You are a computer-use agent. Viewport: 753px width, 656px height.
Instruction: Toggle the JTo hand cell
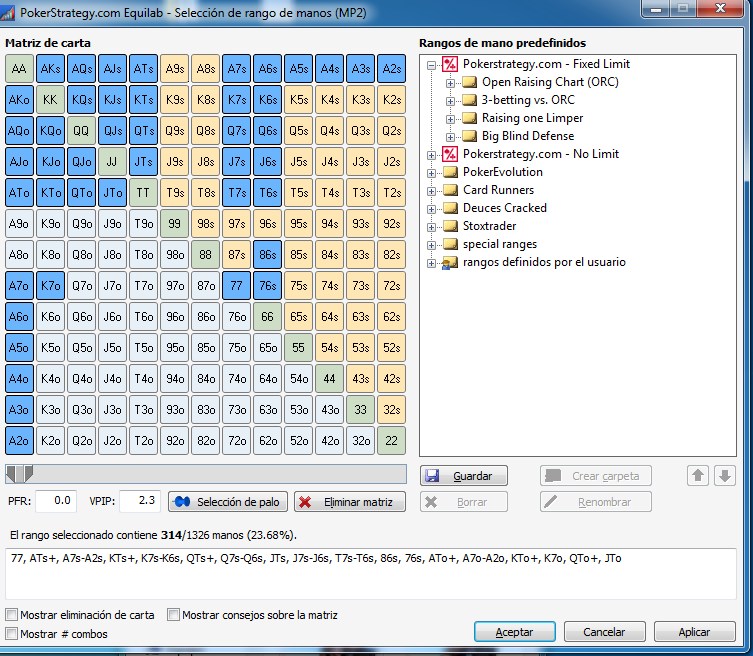click(x=112, y=193)
